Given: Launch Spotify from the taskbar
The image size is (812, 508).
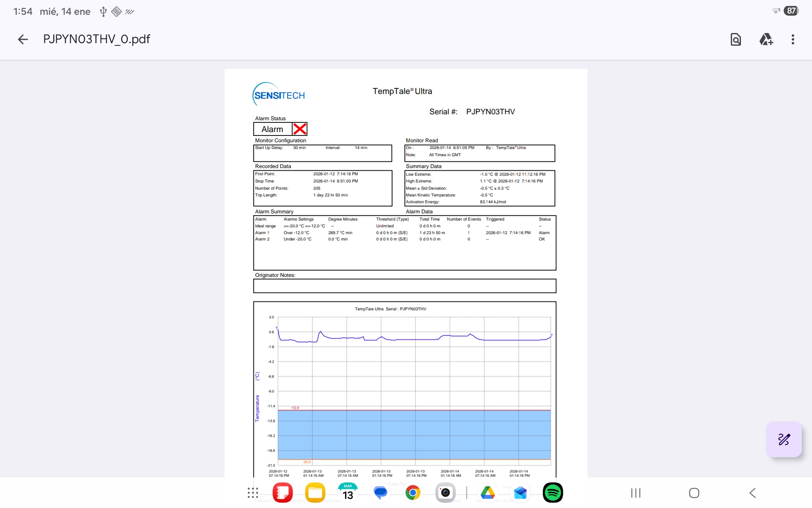Looking at the screenshot, I should pos(553,493).
